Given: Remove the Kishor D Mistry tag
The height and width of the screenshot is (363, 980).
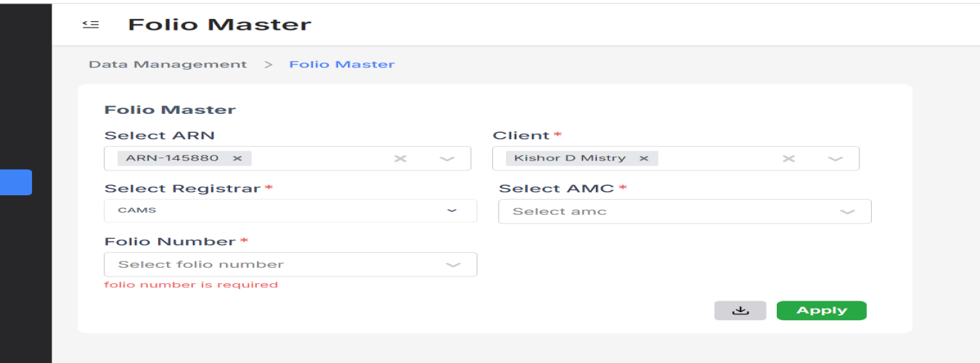Looking at the screenshot, I should tap(643, 158).
